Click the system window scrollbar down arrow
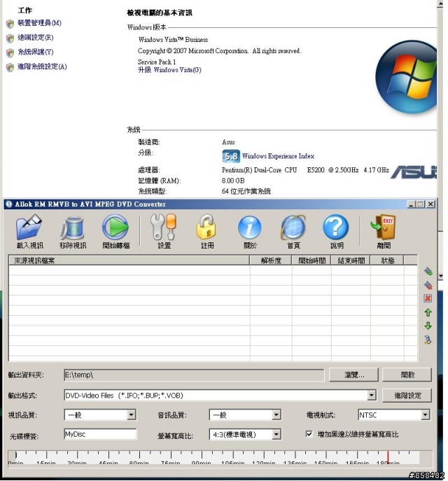This screenshot has height=481, width=448. tap(440, 276)
